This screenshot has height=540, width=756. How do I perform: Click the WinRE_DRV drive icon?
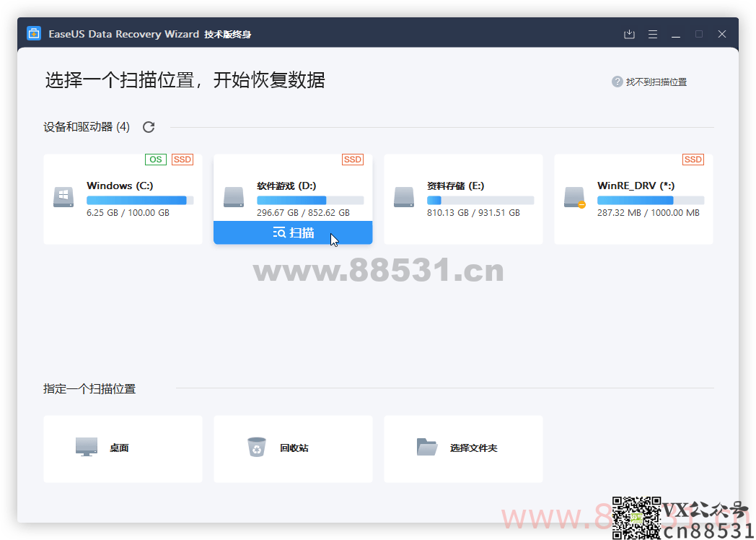coord(574,197)
